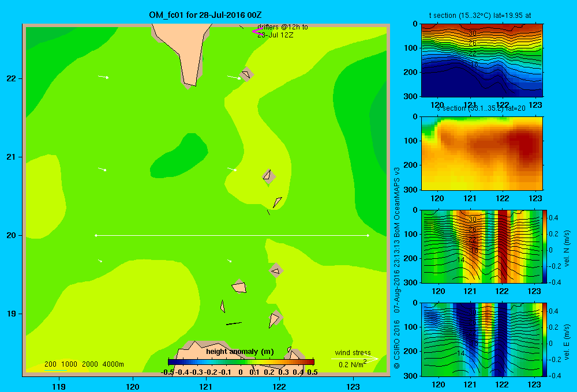Click the title "OM_fc01 for 28-Jul-2016 00Z"
577x392 pixels.
(x=205, y=15)
